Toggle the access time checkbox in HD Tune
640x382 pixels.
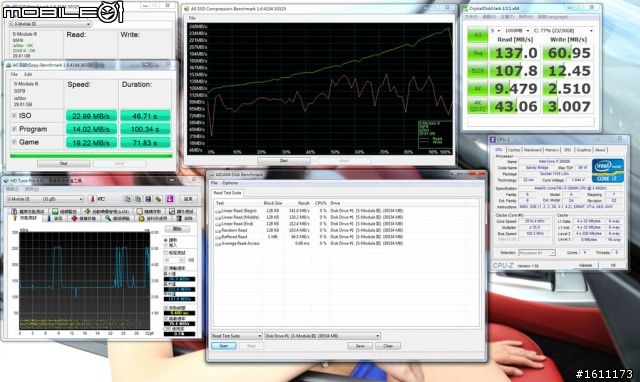coord(166,307)
